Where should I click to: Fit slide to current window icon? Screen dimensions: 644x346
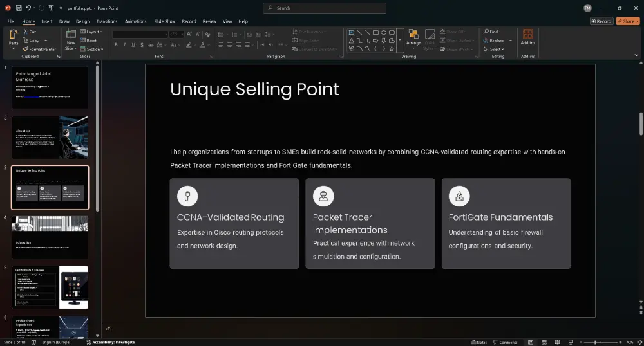[639, 342]
